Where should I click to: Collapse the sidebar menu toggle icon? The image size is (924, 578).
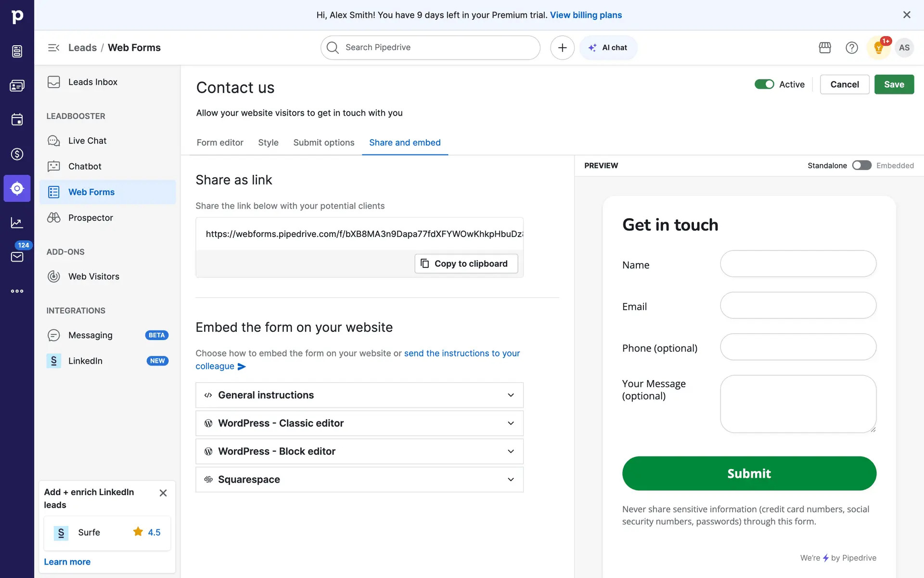click(53, 48)
